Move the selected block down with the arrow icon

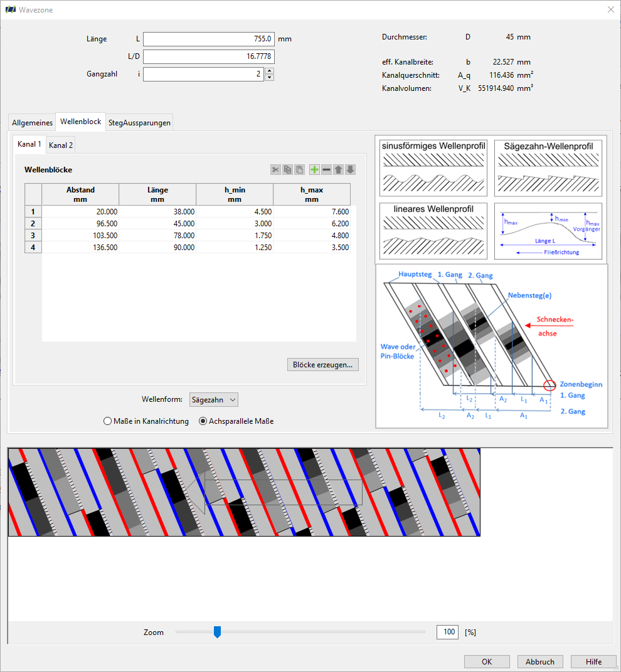(351, 170)
